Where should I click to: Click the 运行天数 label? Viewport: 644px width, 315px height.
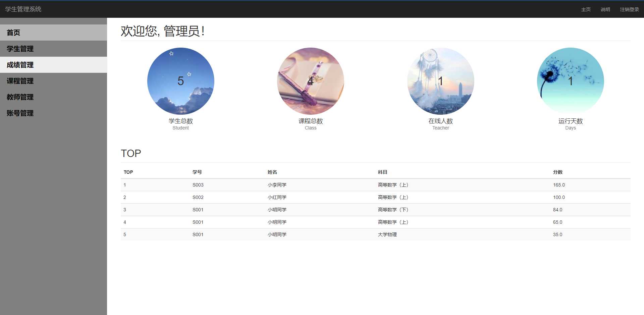coord(571,121)
